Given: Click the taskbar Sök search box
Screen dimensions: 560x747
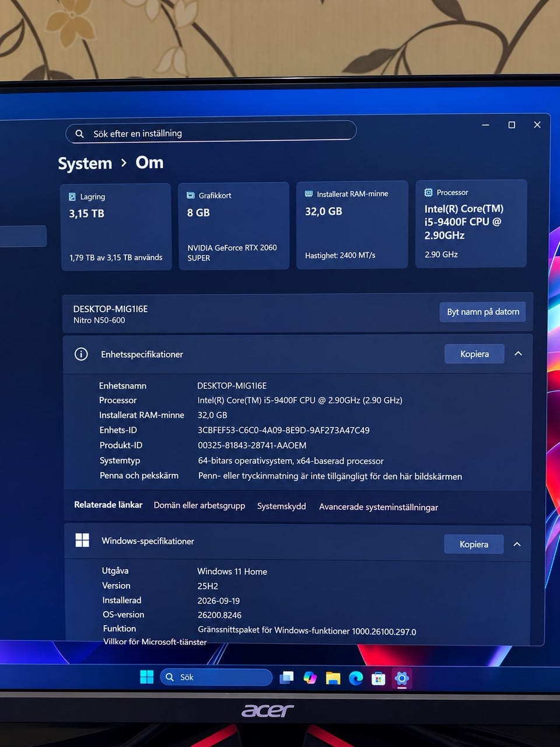Looking at the screenshot, I should point(216,677).
